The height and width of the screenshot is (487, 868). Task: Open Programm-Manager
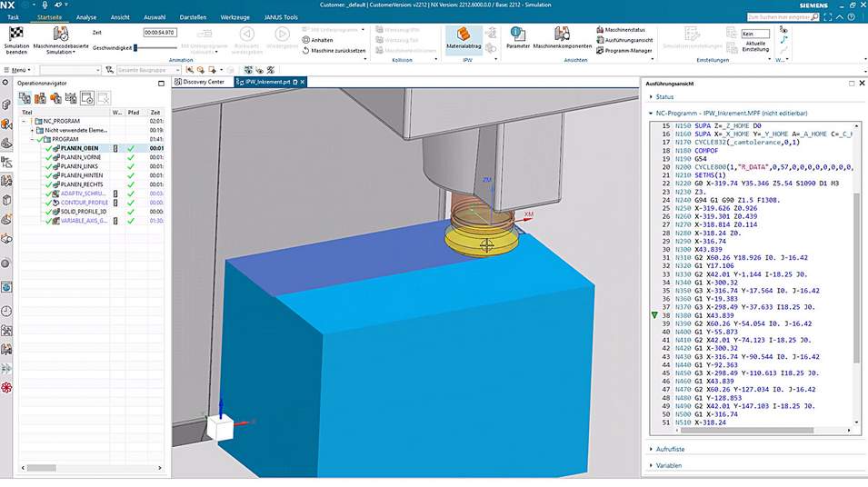click(624, 50)
